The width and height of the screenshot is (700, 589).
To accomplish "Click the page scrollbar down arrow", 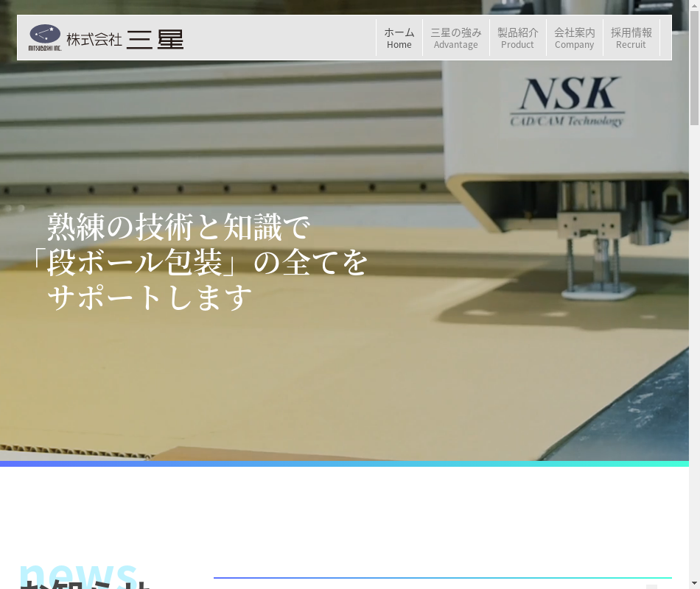I will (x=694, y=583).
